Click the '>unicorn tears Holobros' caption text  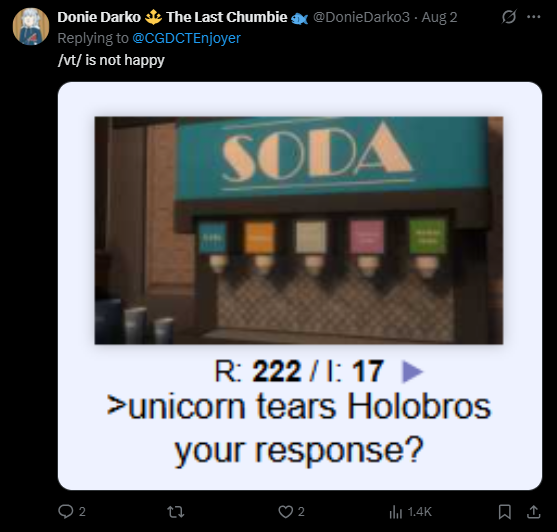[x=299, y=406]
